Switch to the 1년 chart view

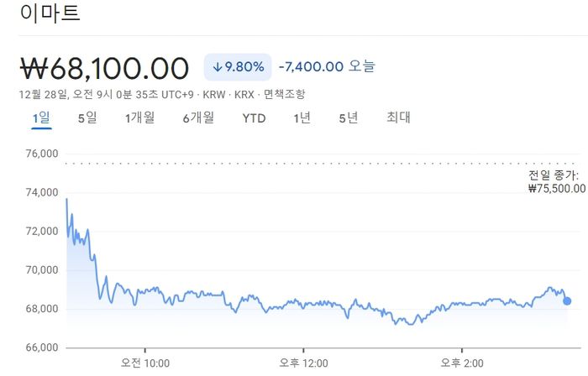[302, 118]
